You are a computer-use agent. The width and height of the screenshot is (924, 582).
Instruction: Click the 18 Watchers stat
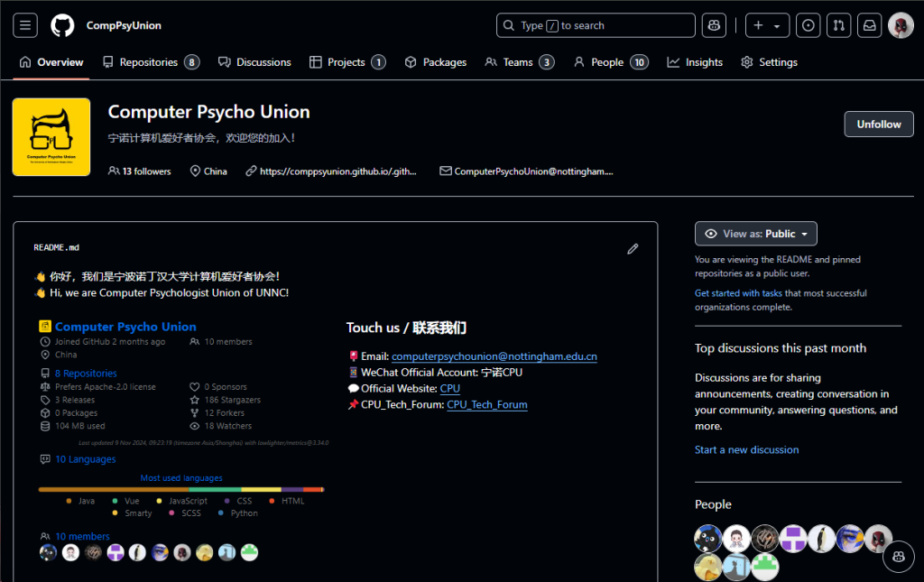pos(228,425)
